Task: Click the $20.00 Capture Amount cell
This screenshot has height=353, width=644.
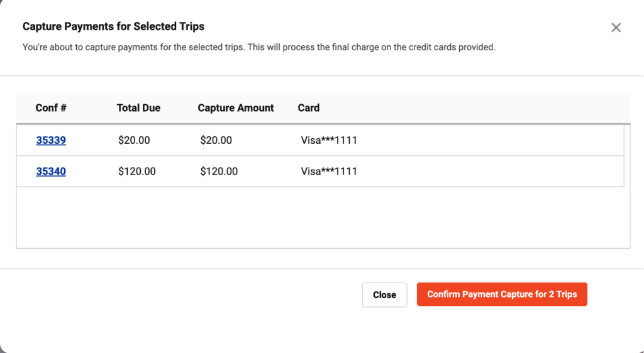Action: (x=216, y=140)
